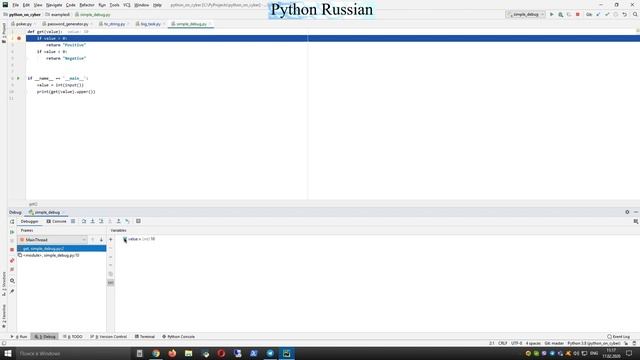Click the Rerun icon in the Debug panel
The width and height of the screenshot is (640, 360).
[12, 222]
